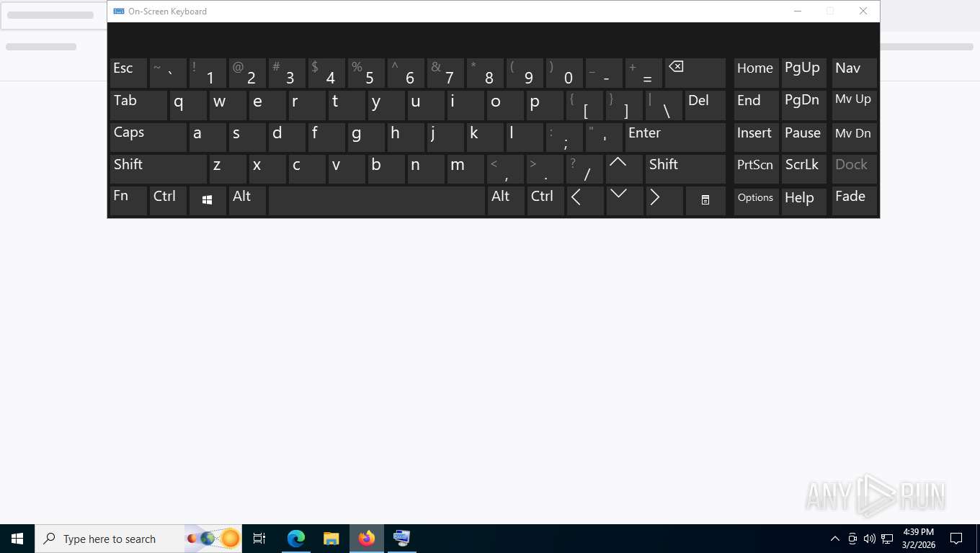Click the Esc key
Screen dimensions: 980x553
click(x=128, y=73)
